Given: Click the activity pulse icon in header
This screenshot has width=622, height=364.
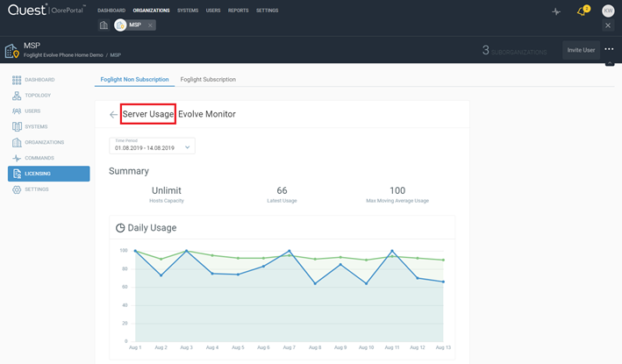Looking at the screenshot, I should tap(556, 11).
